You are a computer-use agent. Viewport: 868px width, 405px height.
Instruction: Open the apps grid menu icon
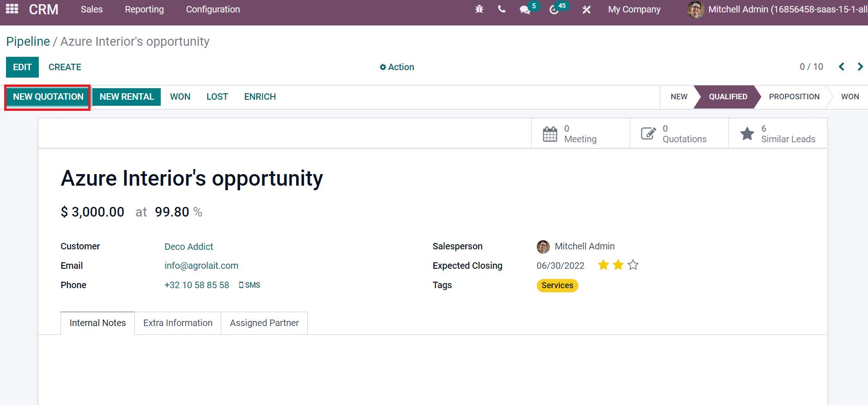coord(12,9)
